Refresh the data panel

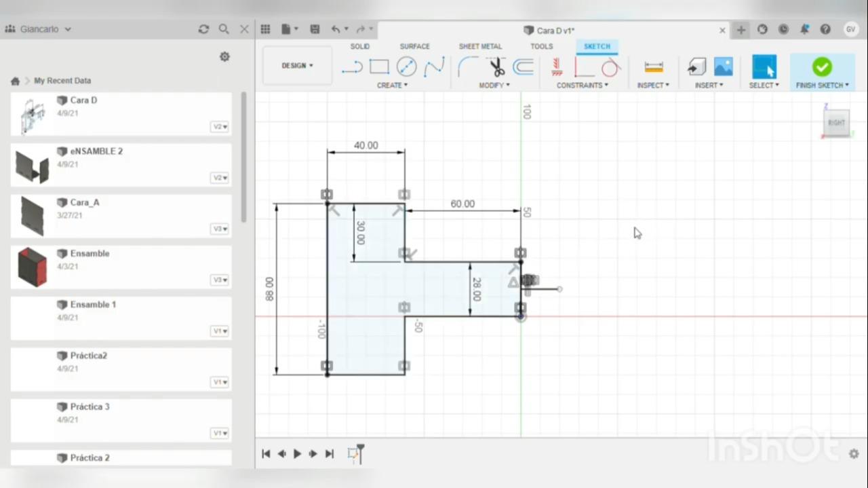pyautogui.click(x=203, y=29)
